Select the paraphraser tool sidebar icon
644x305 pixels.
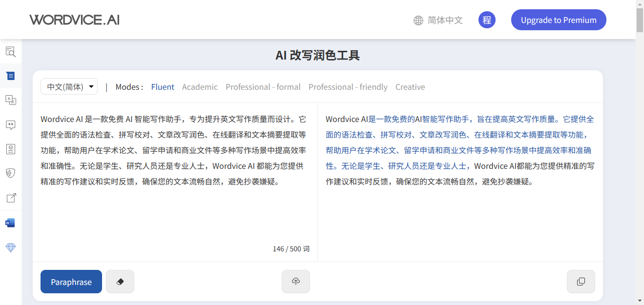pyautogui.click(x=11, y=76)
